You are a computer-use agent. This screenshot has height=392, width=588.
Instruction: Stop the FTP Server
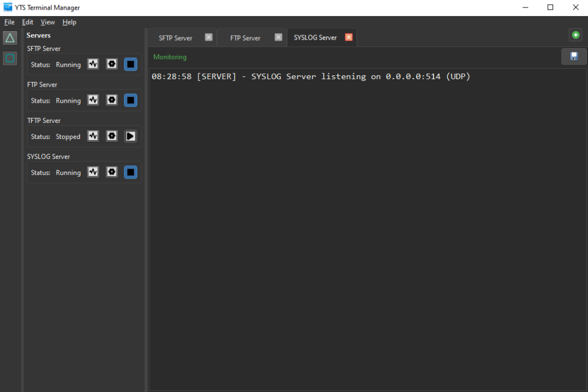pos(131,100)
